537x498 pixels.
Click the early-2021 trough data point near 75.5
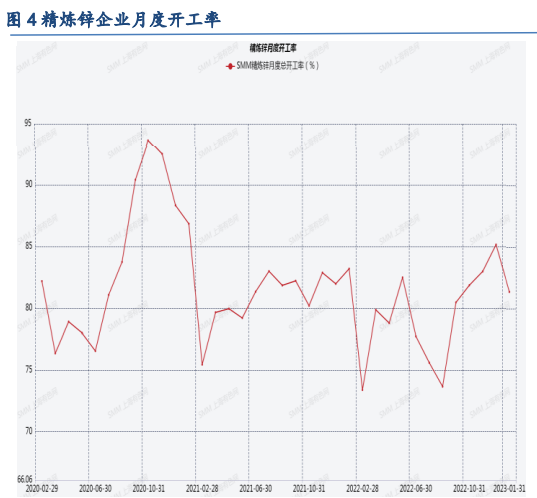(202, 364)
